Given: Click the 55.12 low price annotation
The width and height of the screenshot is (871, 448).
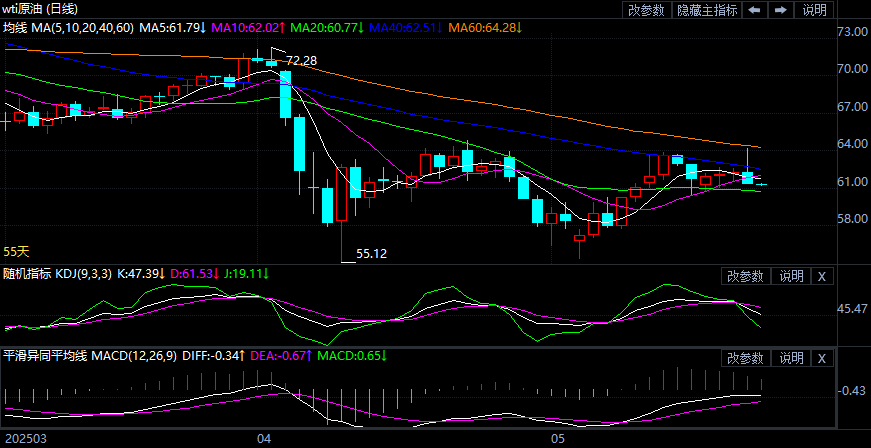Looking at the screenshot, I should (x=372, y=254).
